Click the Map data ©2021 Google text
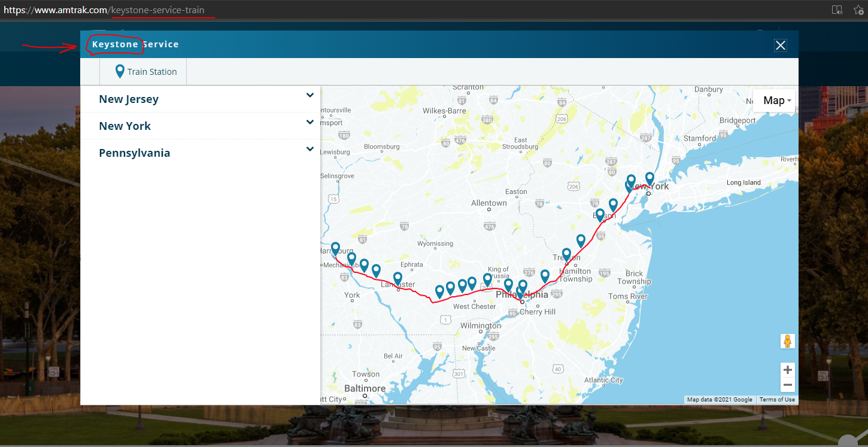 [x=720, y=400]
